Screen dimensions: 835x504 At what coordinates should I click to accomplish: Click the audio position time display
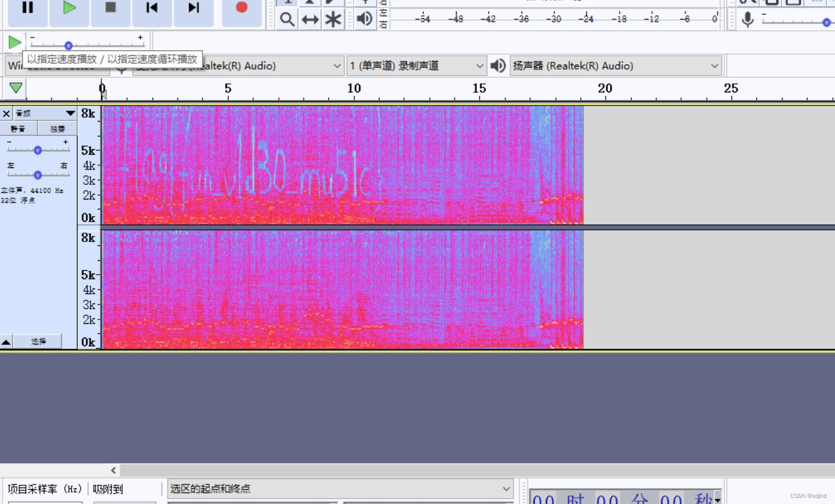[x=625, y=497]
